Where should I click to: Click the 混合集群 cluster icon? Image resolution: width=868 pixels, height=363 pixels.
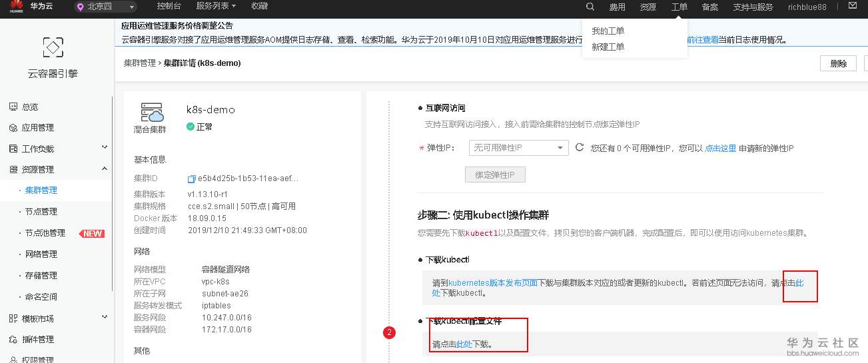coord(151,111)
